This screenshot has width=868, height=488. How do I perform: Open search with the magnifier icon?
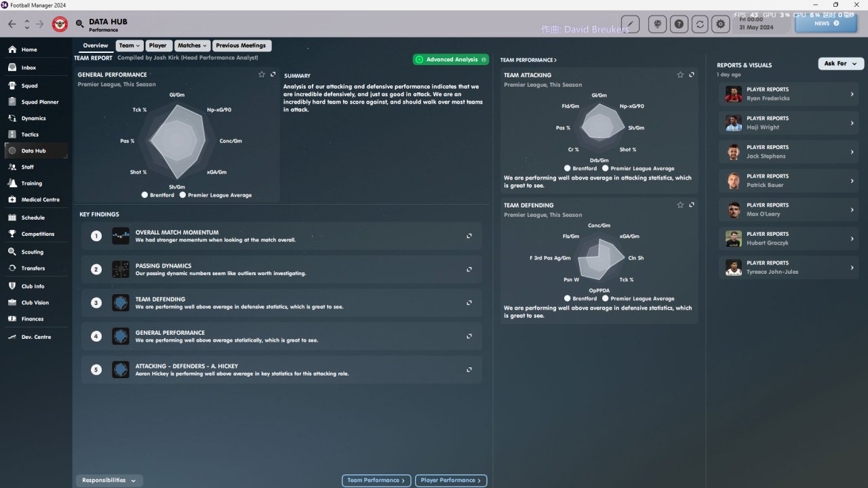coord(80,24)
